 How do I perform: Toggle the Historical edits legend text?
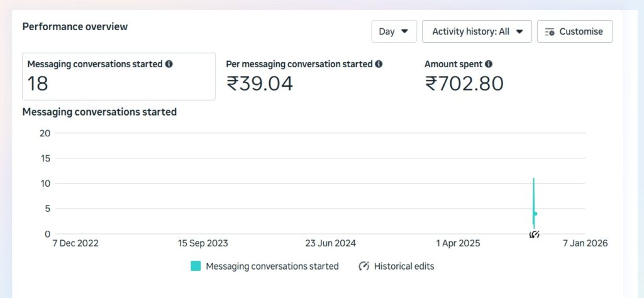[x=404, y=266]
